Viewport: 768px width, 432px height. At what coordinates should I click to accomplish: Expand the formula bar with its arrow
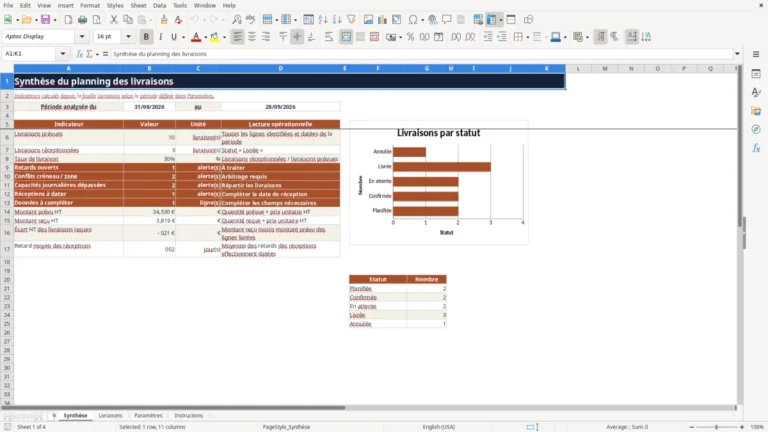[737, 54]
